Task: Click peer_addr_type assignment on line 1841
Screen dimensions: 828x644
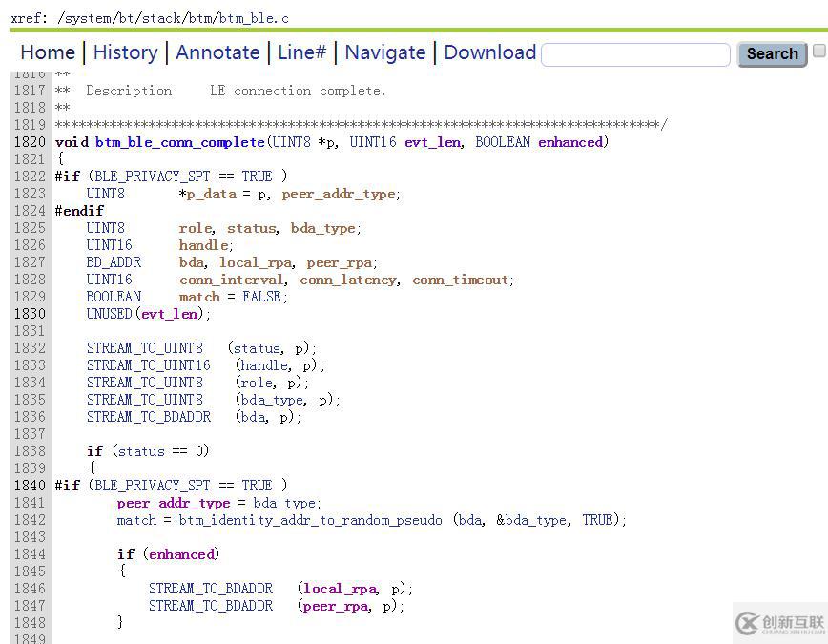Action: point(174,504)
